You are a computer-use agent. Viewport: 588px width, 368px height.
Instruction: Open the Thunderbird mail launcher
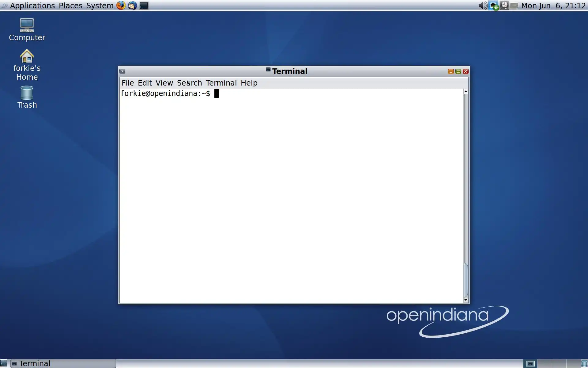click(132, 6)
